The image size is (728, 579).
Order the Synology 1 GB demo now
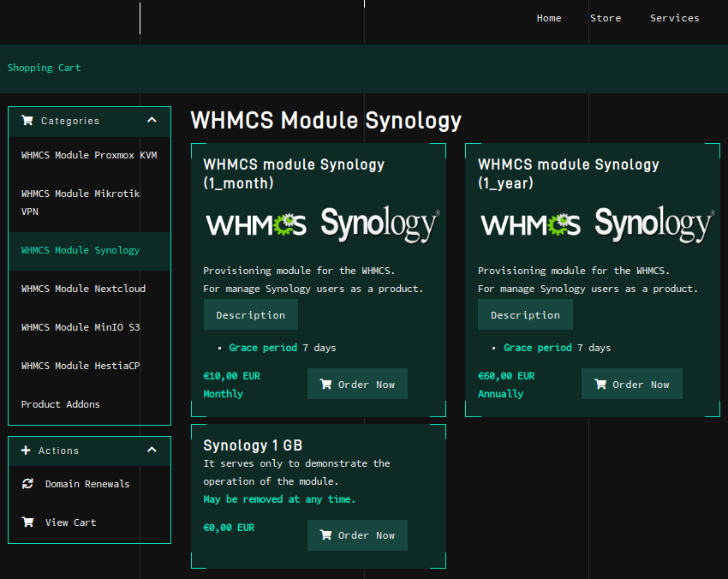[x=357, y=535]
